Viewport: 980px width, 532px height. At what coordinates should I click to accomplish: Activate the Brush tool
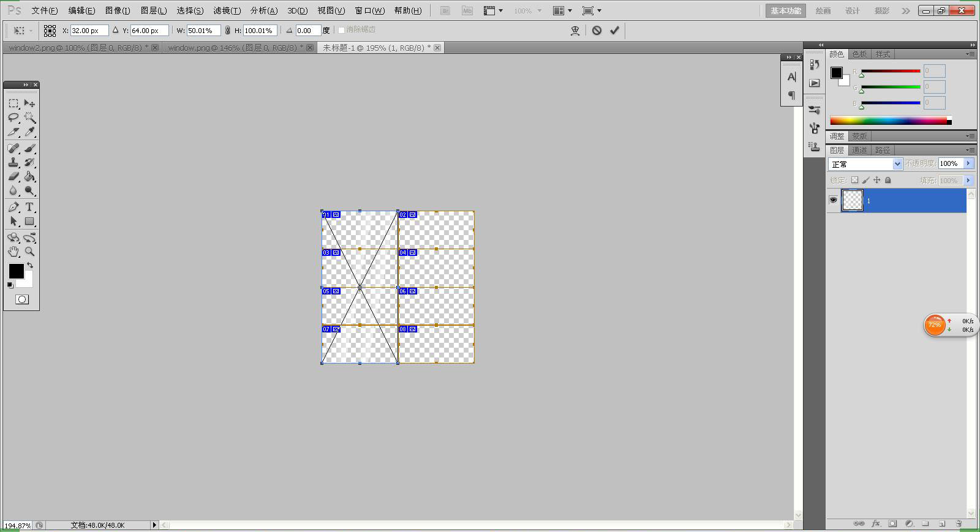point(29,148)
